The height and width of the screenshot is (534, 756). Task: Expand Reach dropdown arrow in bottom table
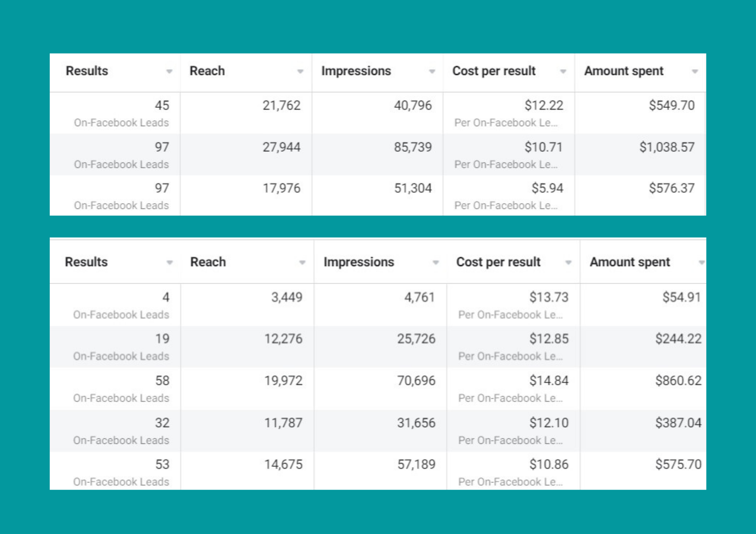[x=302, y=262]
